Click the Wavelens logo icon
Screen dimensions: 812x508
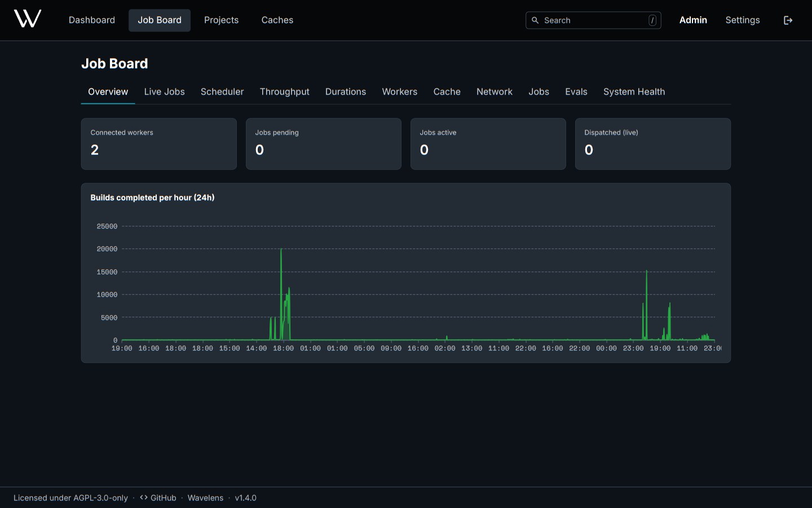tap(28, 19)
